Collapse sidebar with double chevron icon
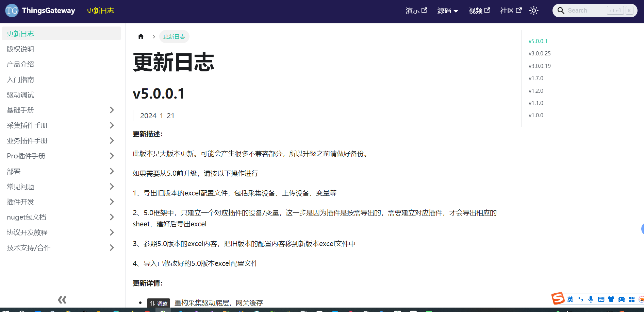644x312 pixels. click(x=62, y=300)
